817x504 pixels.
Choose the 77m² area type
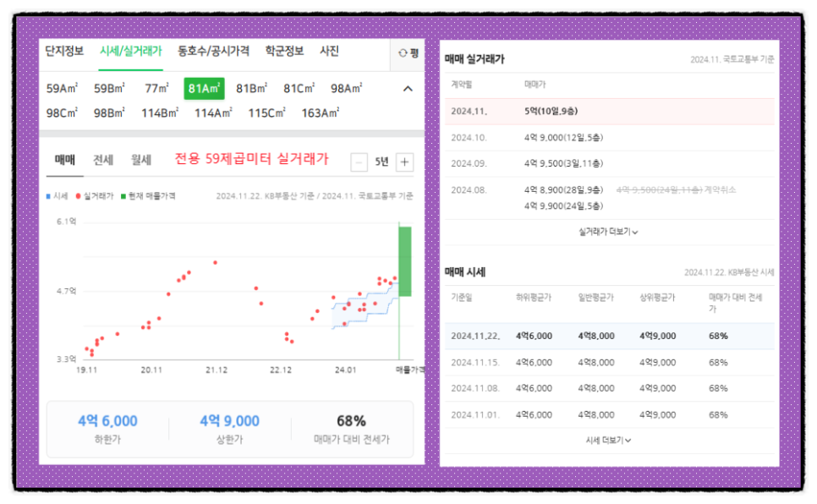pyautogui.click(x=156, y=88)
